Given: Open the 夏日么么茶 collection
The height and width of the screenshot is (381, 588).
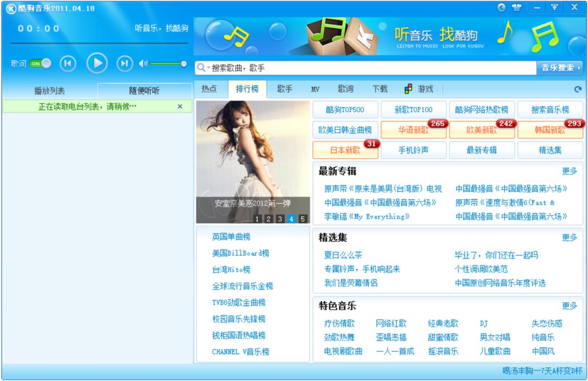Looking at the screenshot, I should click(343, 255).
